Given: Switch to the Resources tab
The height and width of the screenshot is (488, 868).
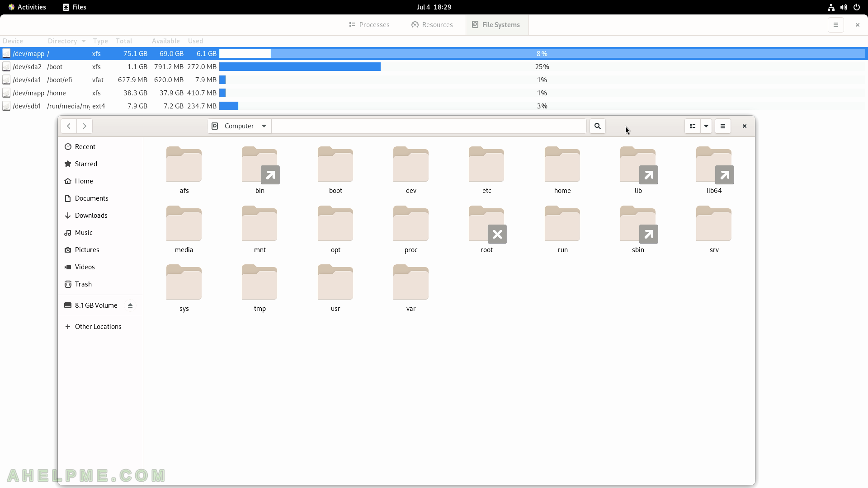Looking at the screenshot, I should pos(432,25).
